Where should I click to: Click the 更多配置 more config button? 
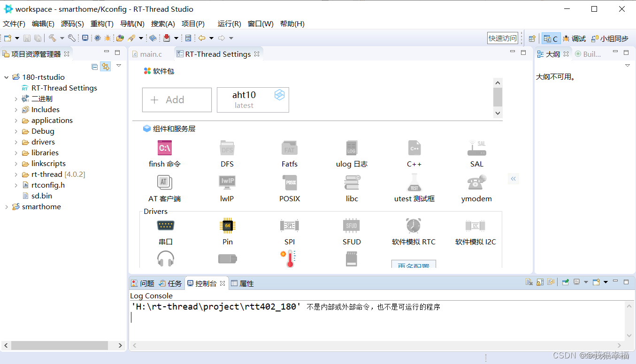pyautogui.click(x=414, y=264)
